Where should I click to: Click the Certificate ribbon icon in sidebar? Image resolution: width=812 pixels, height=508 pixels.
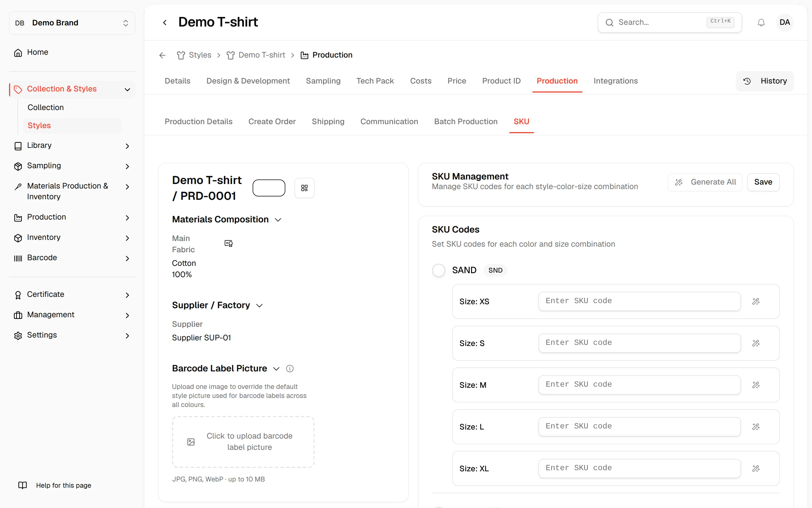pyautogui.click(x=18, y=295)
